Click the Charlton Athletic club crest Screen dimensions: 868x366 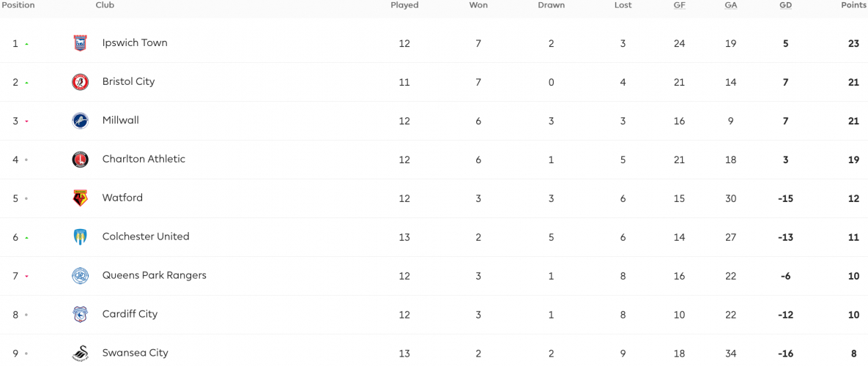coord(81,160)
